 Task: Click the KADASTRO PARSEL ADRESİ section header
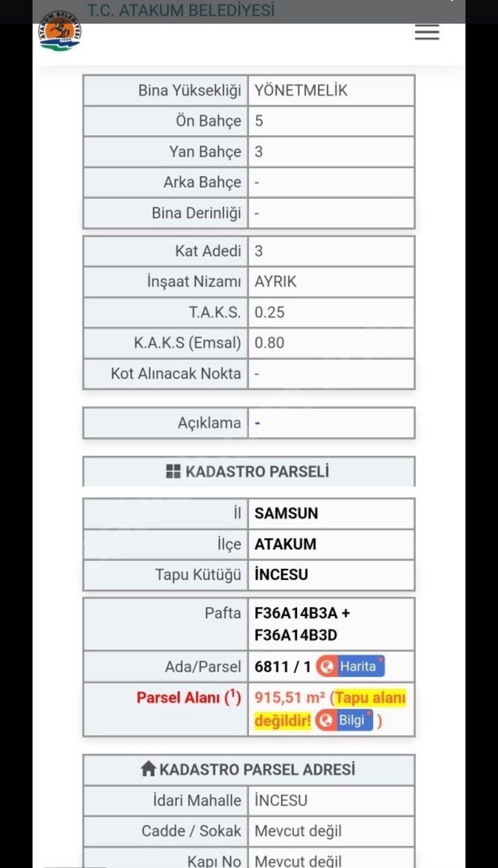click(x=257, y=769)
